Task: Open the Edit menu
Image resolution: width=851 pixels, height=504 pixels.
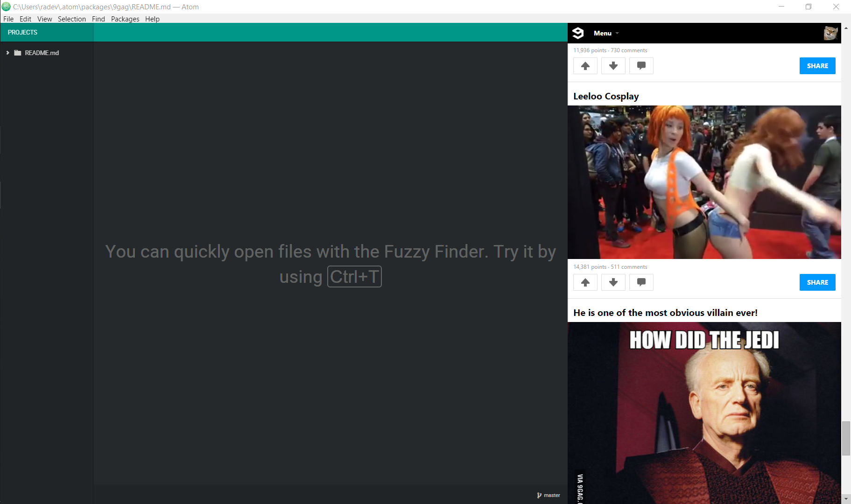Action: click(x=25, y=19)
